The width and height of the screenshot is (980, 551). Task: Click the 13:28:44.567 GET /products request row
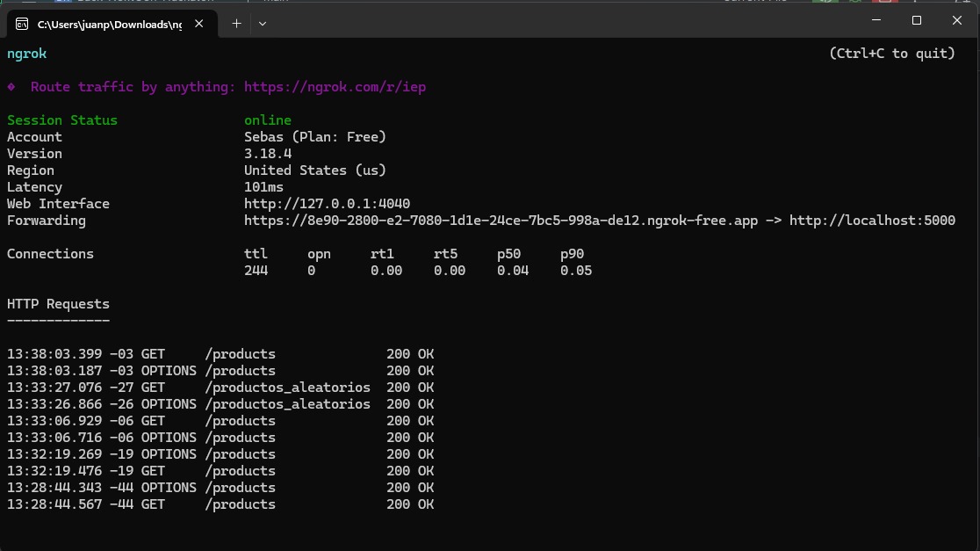(220, 504)
